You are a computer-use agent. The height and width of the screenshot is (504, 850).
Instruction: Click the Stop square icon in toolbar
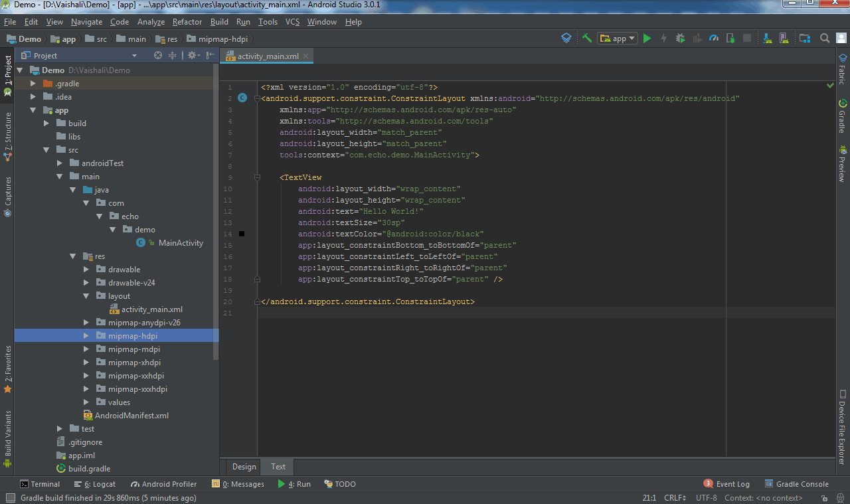(747, 39)
